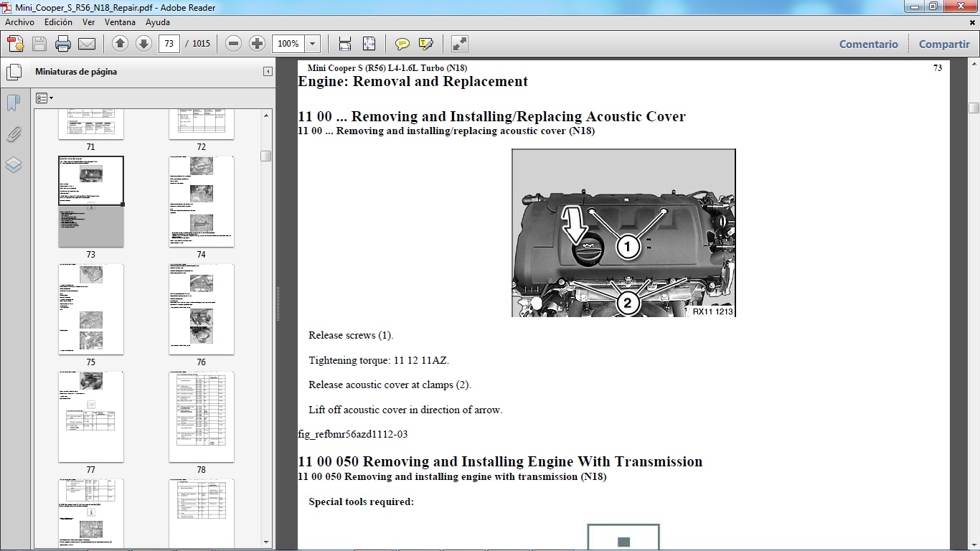This screenshot has height=551, width=980.
Task: Open the Ventana menu
Action: click(120, 22)
